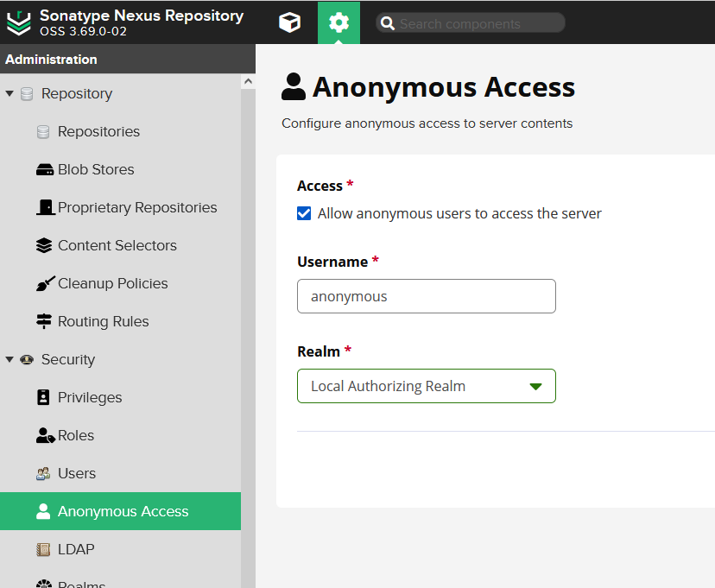
Task: Click the Content Selectors layers icon
Action: tap(45, 246)
